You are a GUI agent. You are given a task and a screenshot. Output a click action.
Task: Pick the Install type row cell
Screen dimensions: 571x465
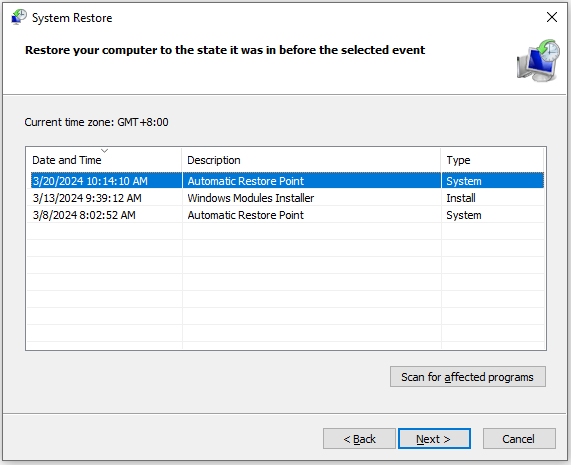point(461,198)
